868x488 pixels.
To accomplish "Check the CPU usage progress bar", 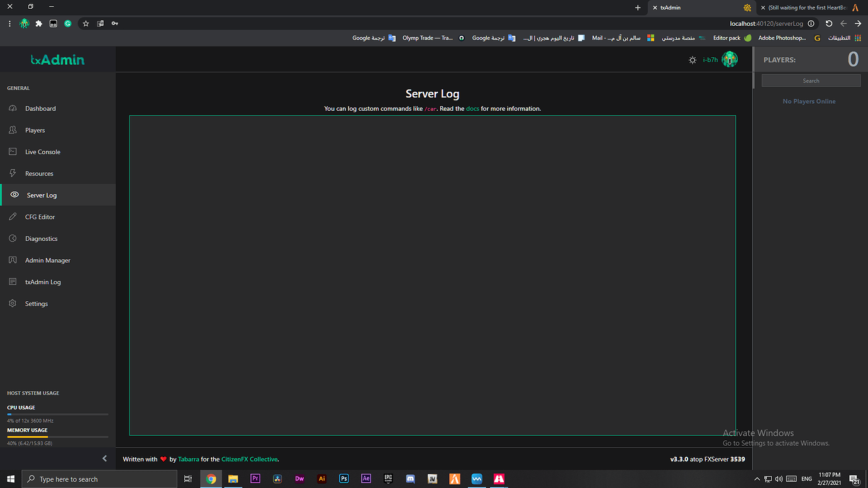I will [57, 414].
